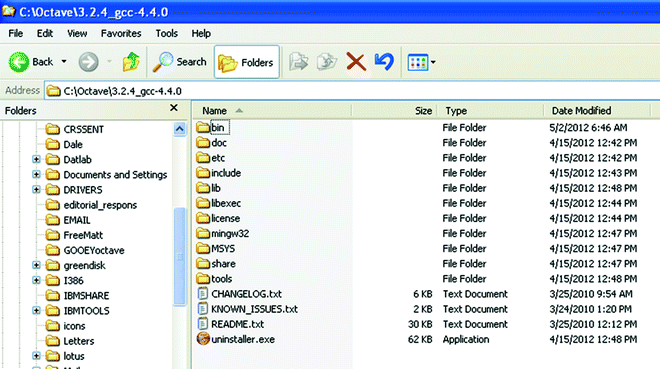Select CRSSENT folder in tree
Viewport: 660px width, 369px height.
[x=75, y=129]
